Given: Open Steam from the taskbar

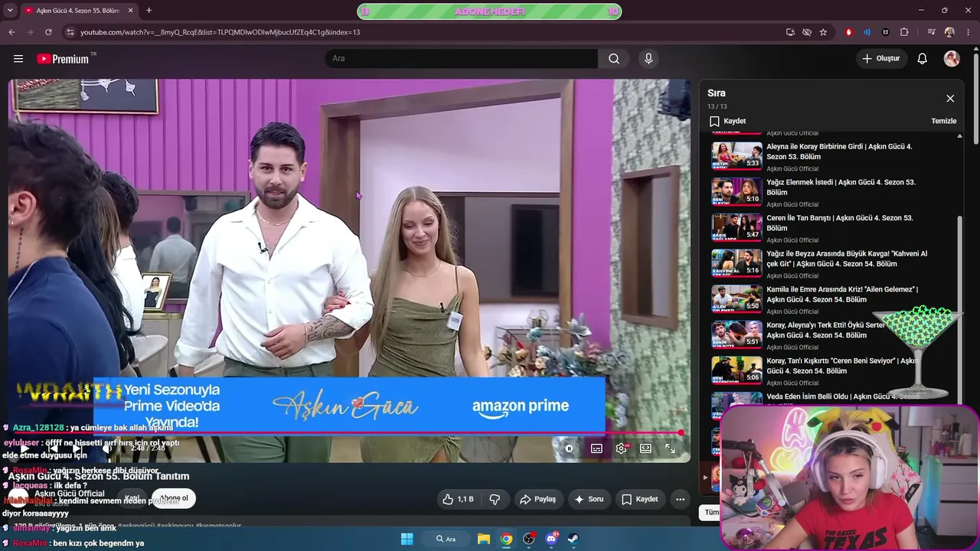Looking at the screenshot, I should (x=573, y=539).
